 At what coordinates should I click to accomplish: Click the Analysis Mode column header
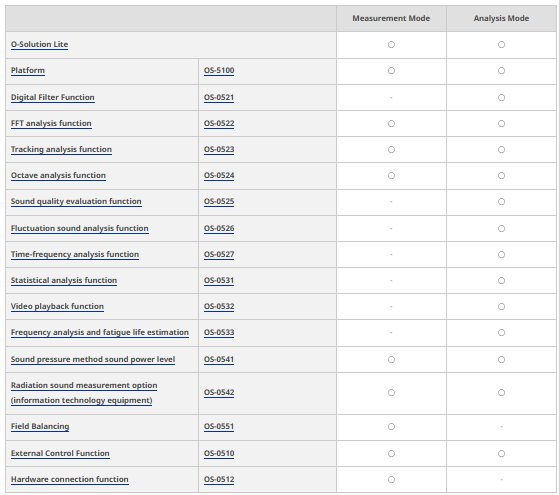tap(501, 19)
